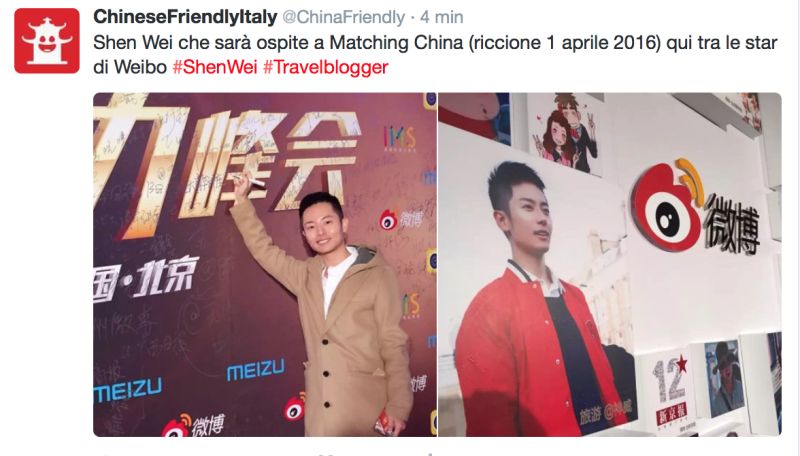The image size is (800, 456).
Task: Enlarge left photo of man in beige coat
Action: tap(265, 264)
